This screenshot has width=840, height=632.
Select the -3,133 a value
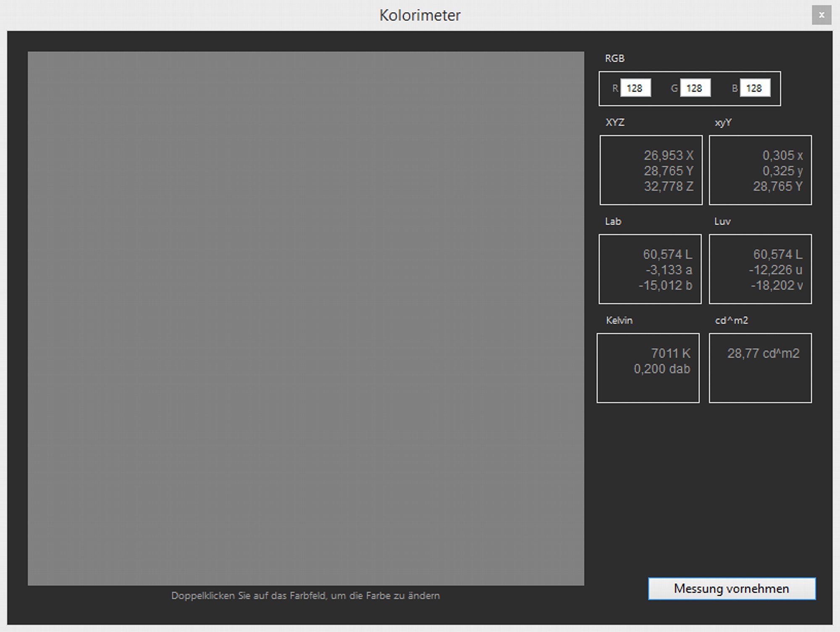669,270
